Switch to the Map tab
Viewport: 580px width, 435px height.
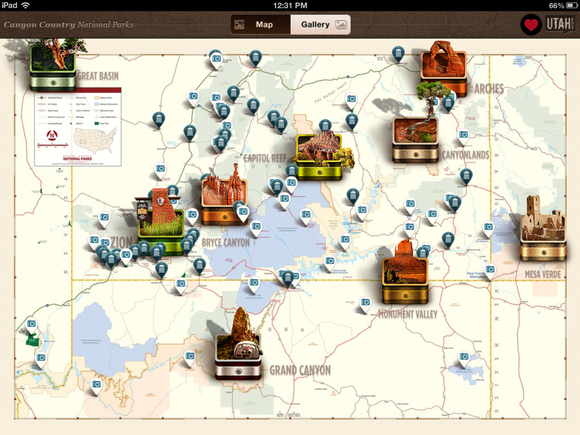260,25
